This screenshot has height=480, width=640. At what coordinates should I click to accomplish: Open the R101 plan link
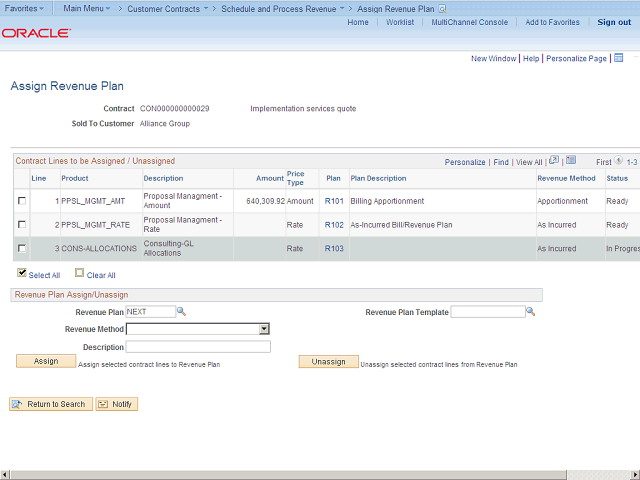[x=334, y=201]
